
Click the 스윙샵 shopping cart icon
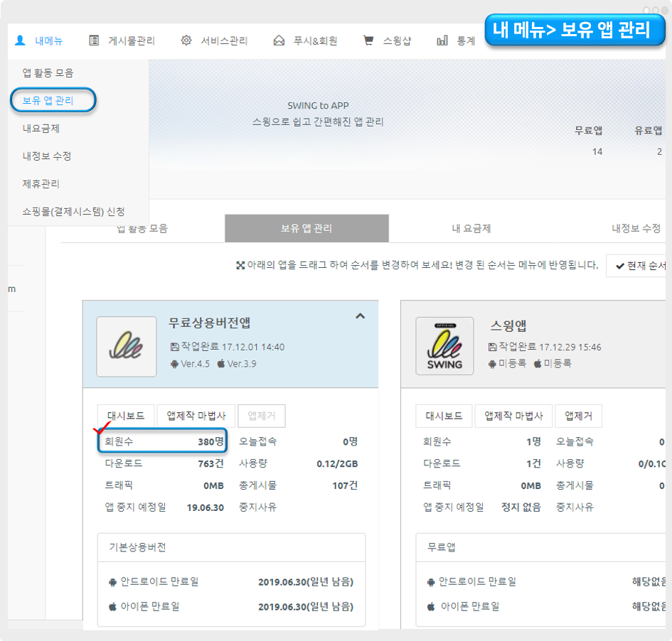368,41
